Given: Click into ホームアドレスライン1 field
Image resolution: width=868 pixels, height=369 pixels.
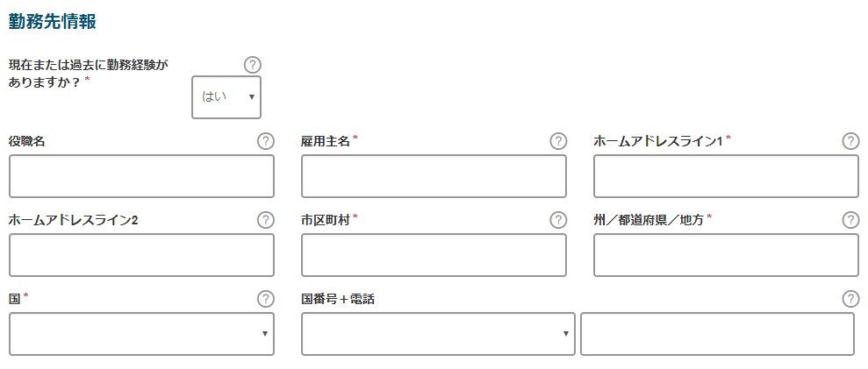Looking at the screenshot, I should point(726,176).
